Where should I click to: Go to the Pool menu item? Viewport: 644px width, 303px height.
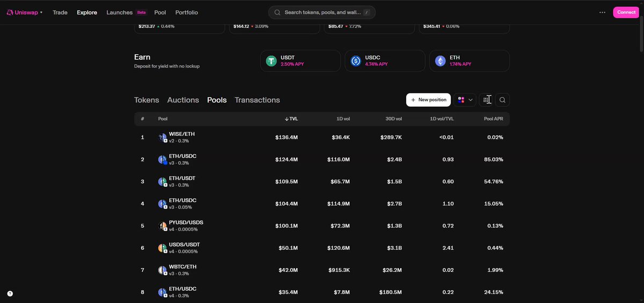click(x=160, y=12)
